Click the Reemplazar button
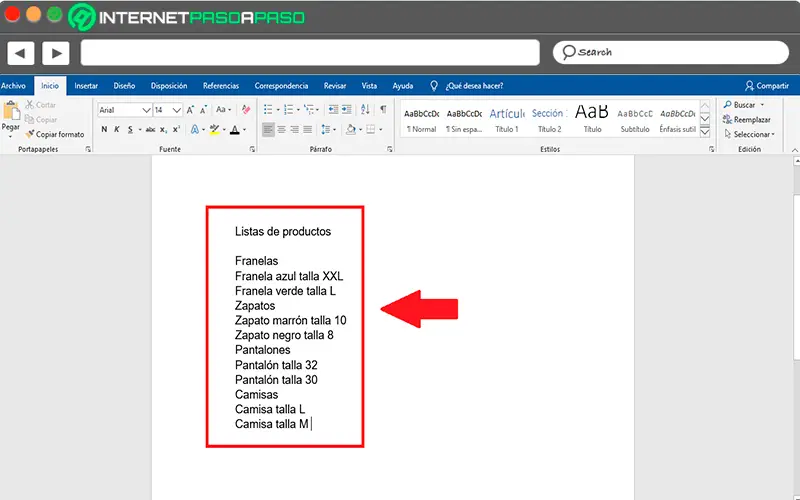The image size is (800, 500). tap(747, 119)
